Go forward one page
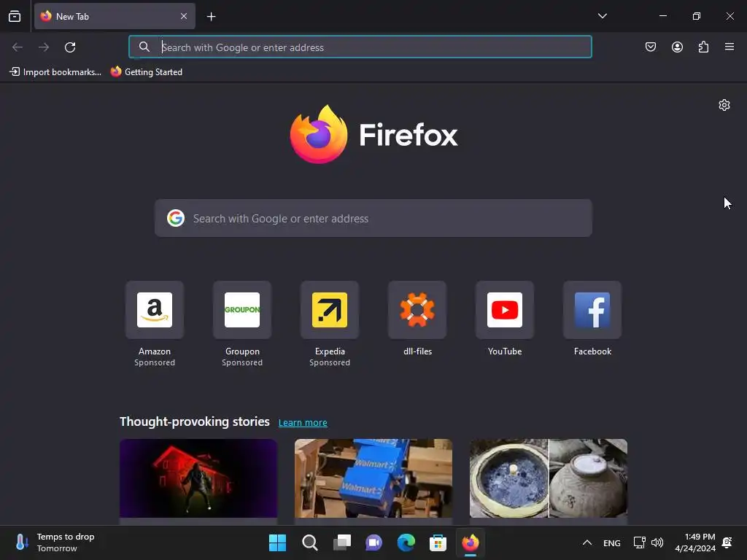The width and height of the screenshot is (747, 560). pos(44,47)
